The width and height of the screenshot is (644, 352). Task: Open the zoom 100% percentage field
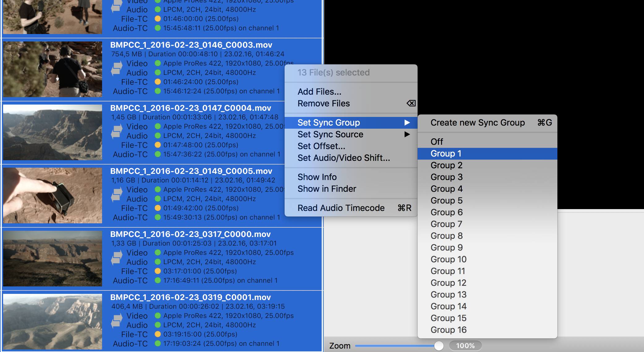pos(465,346)
